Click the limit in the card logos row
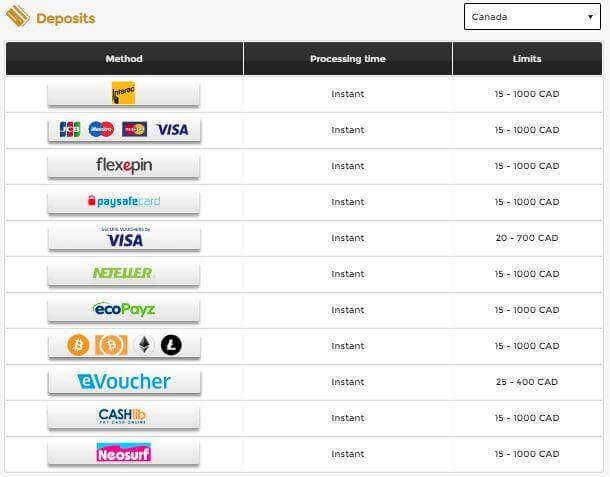The width and height of the screenshot is (610, 477). 527,130
